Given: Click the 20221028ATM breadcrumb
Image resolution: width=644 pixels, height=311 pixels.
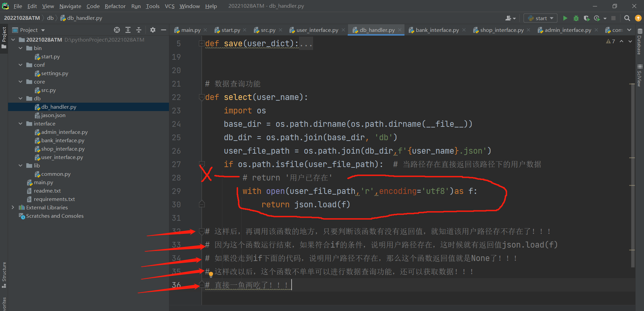Looking at the screenshot, I should coord(22,18).
